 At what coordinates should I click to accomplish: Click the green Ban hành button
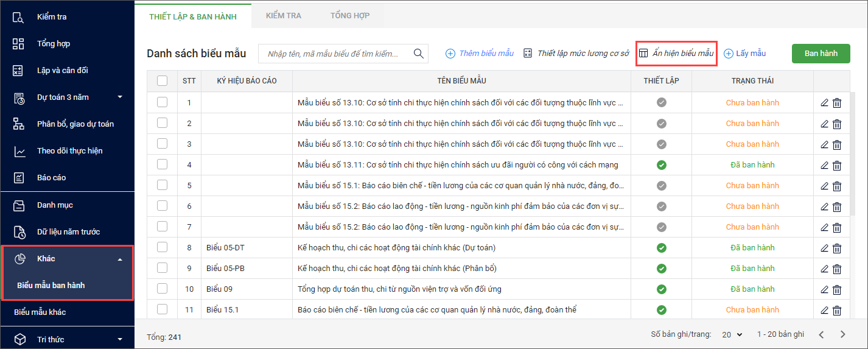821,54
